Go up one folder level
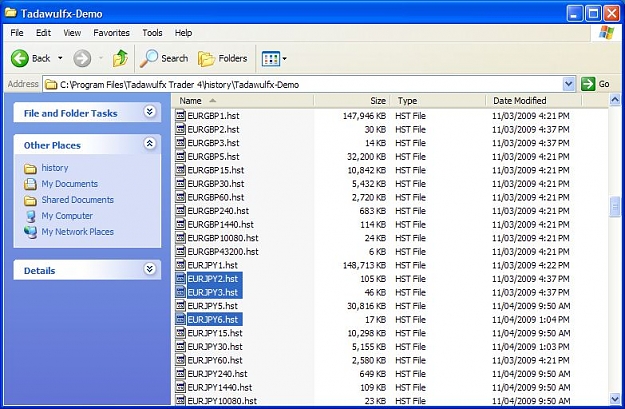The height and width of the screenshot is (409, 625). pyautogui.click(x=120, y=59)
